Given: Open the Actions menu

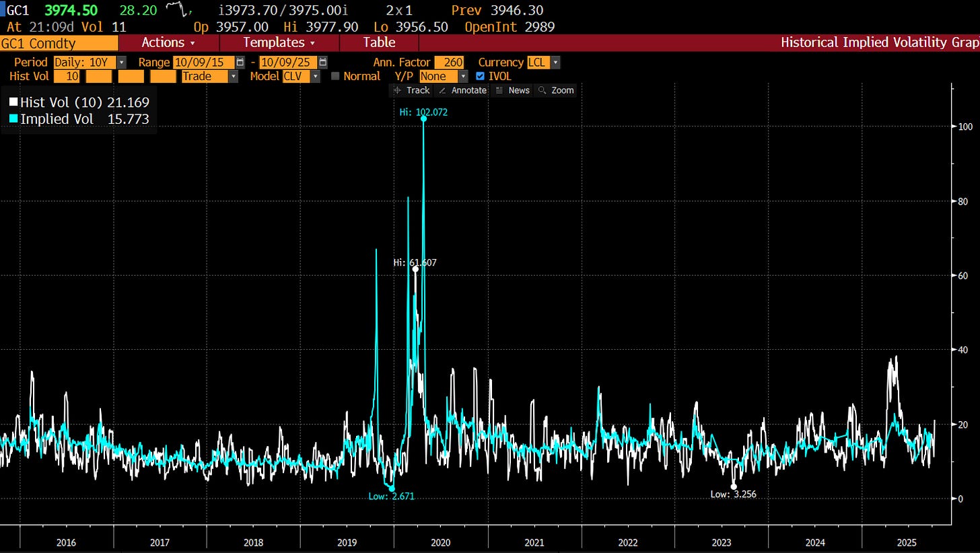Looking at the screenshot, I should [168, 42].
